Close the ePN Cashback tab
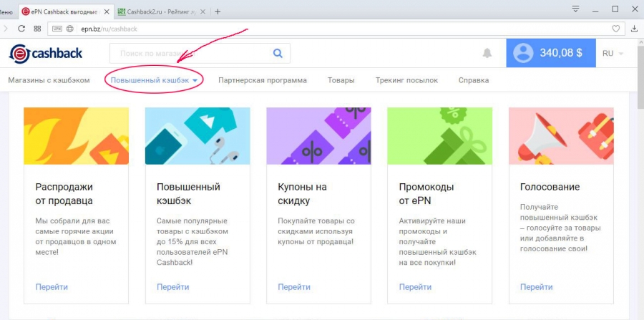 click(x=107, y=11)
